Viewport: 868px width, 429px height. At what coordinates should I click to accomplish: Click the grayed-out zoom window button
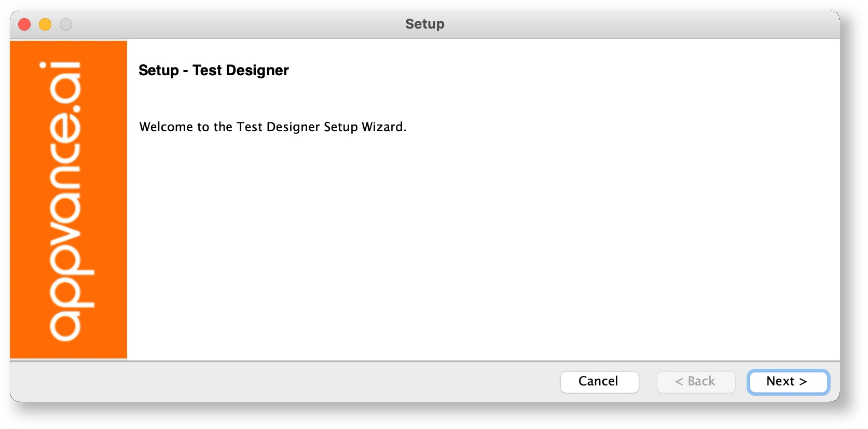pos(66,24)
